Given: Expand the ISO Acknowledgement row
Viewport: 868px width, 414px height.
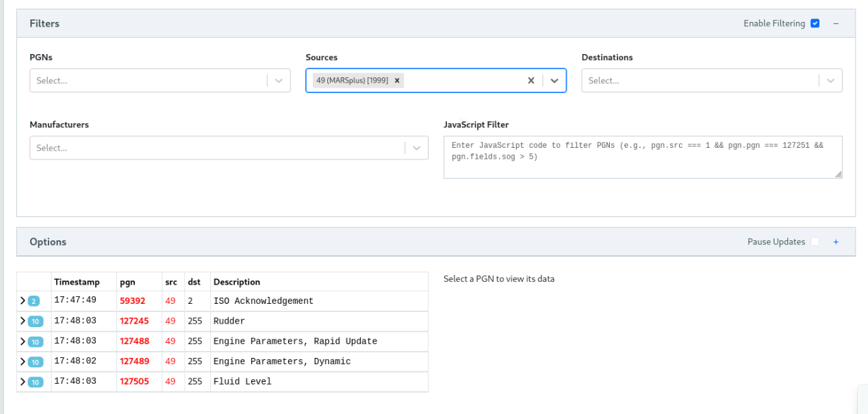Looking at the screenshot, I should (23, 301).
